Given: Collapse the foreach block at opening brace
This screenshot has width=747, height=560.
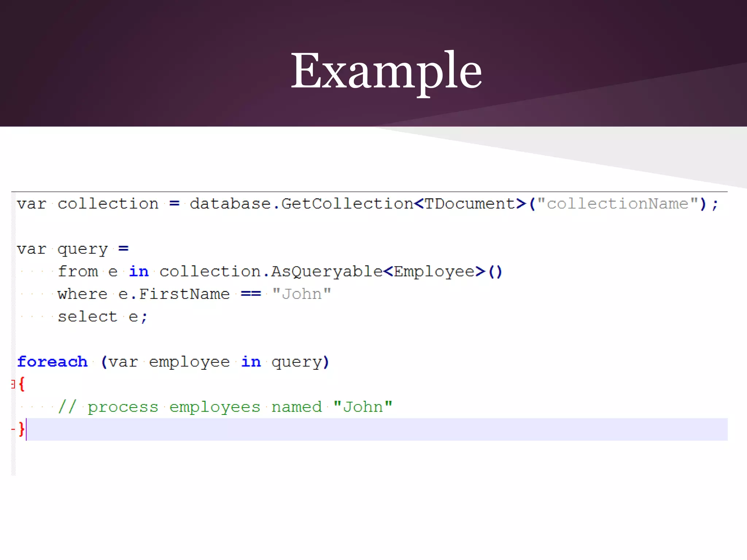Looking at the screenshot, I should (x=13, y=384).
